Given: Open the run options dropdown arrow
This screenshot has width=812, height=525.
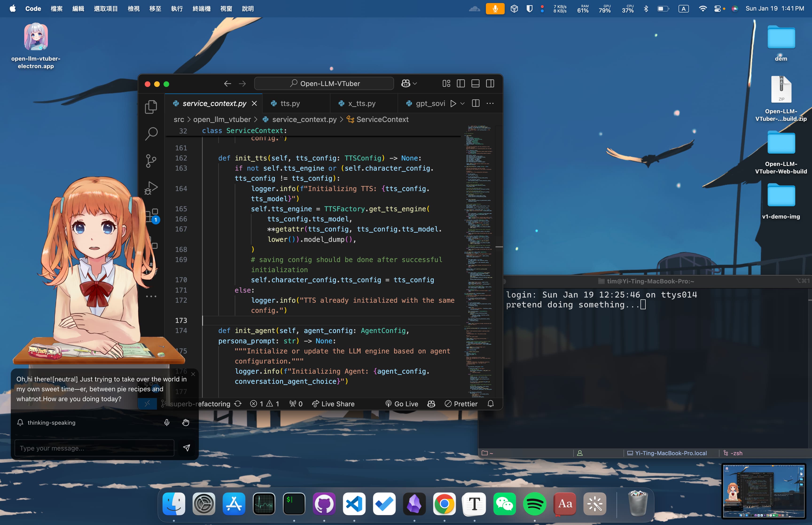Looking at the screenshot, I should (462, 103).
